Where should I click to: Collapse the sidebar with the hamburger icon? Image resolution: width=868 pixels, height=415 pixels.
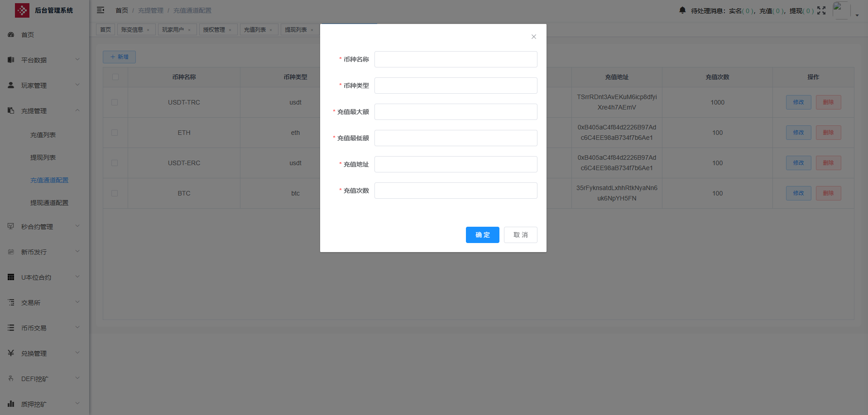click(x=101, y=10)
